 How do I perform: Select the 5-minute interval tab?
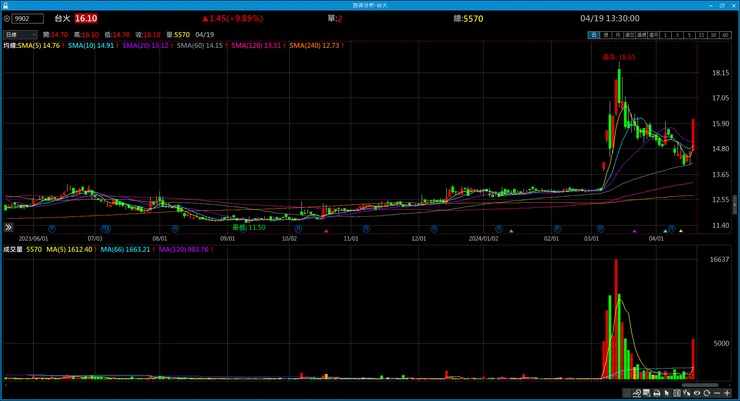pos(689,35)
